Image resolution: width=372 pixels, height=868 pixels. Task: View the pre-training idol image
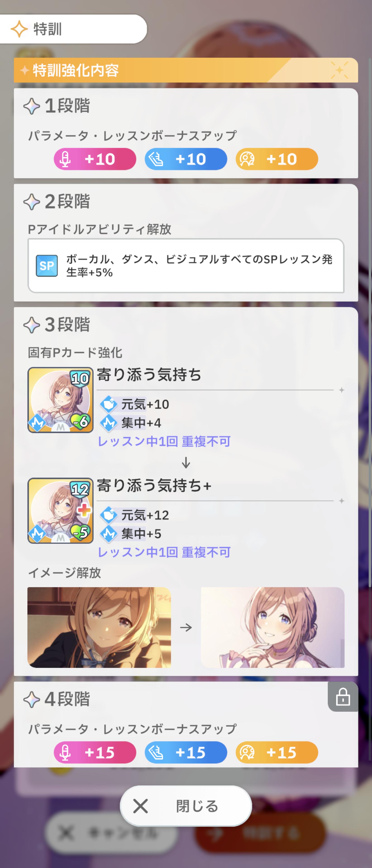pos(99,627)
